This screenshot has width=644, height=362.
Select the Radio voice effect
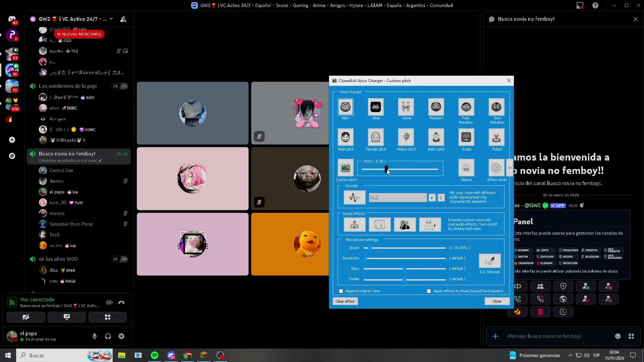tap(466, 137)
